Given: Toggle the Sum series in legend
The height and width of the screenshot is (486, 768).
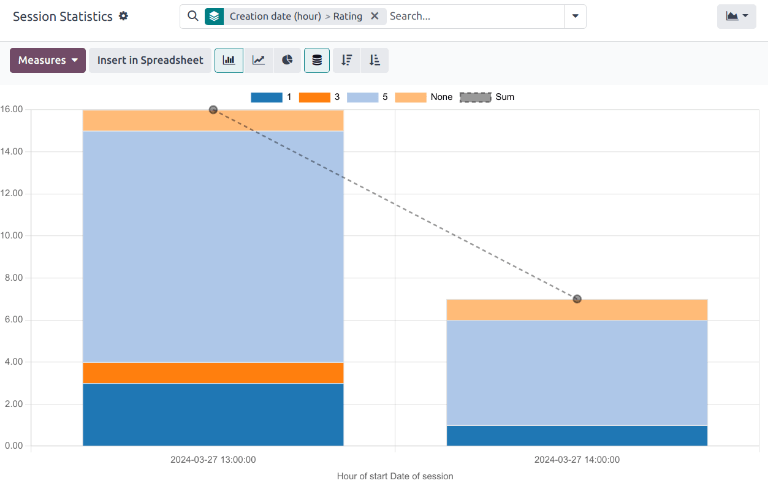Looking at the screenshot, I should tap(475, 97).
